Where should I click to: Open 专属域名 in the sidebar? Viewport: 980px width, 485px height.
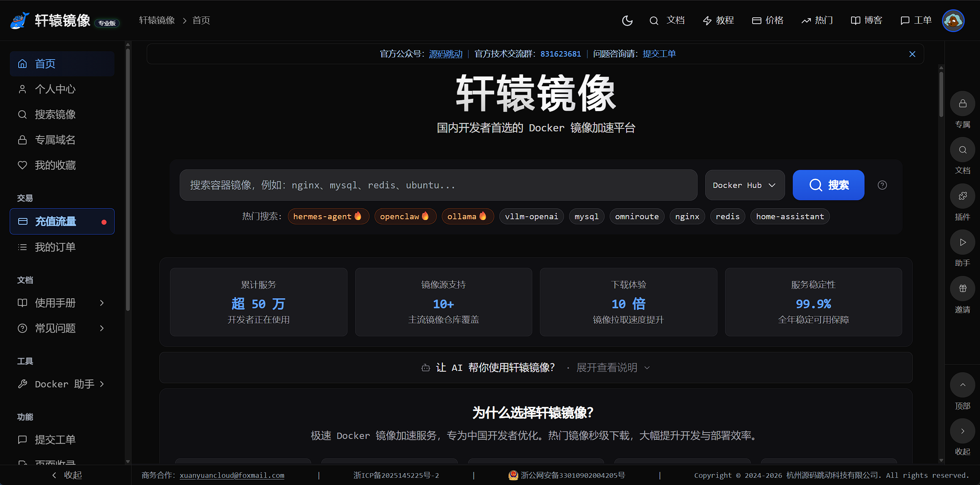pyautogui.click(x=62, y=140)
